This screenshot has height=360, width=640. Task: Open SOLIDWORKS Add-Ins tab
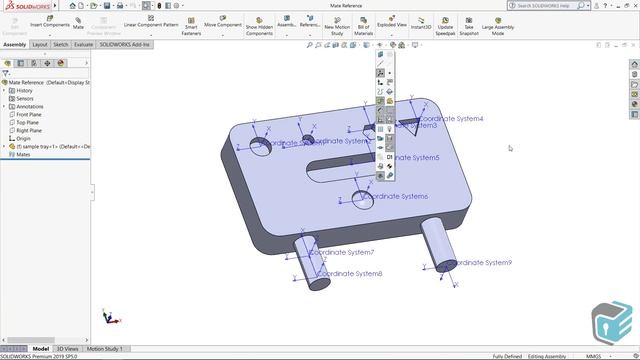pyautogui.click(x=124, y=44)
